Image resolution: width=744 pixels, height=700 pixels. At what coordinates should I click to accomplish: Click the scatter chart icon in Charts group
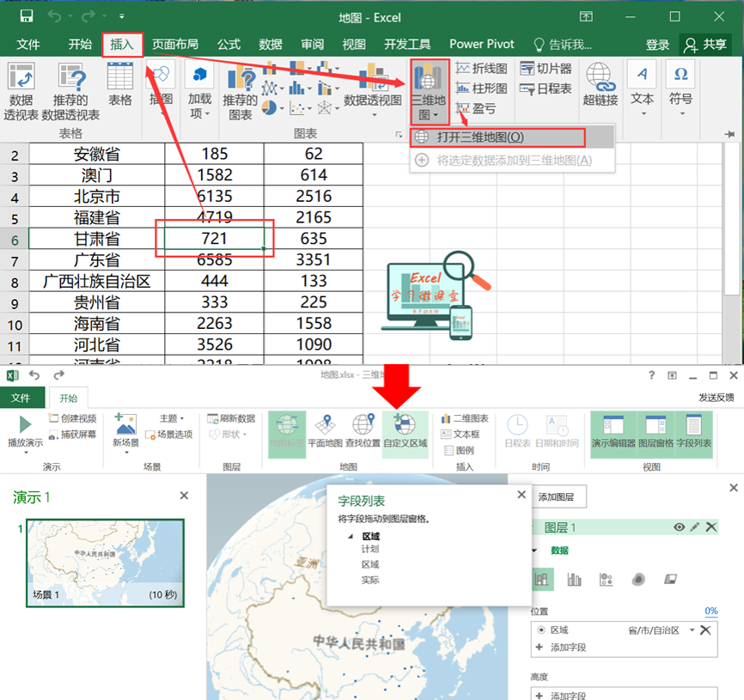tap(297, 108)
